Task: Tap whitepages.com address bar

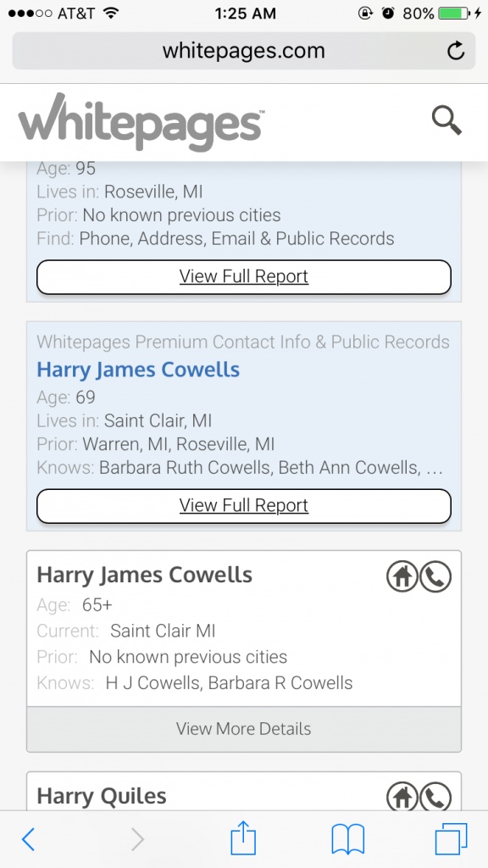Action: pyautogui.click(x=244, y=51)
